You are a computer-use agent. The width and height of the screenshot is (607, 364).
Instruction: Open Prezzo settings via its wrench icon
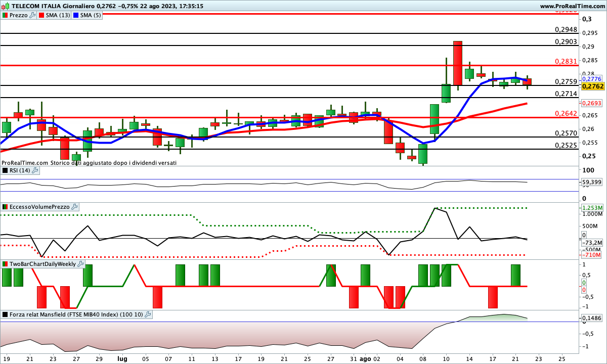tap(33, 15)
